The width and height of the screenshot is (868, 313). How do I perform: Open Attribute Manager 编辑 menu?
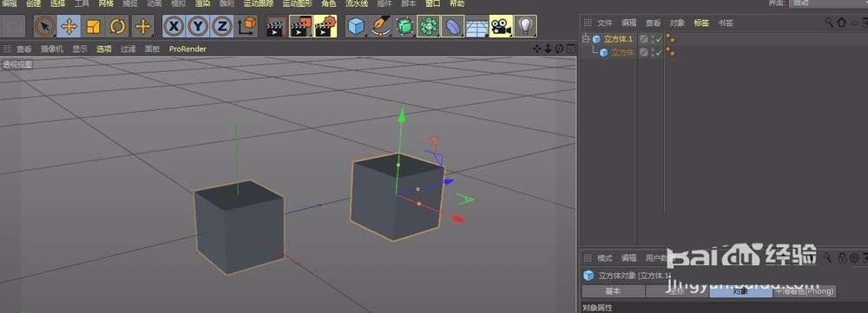click(x=628, y=258)
